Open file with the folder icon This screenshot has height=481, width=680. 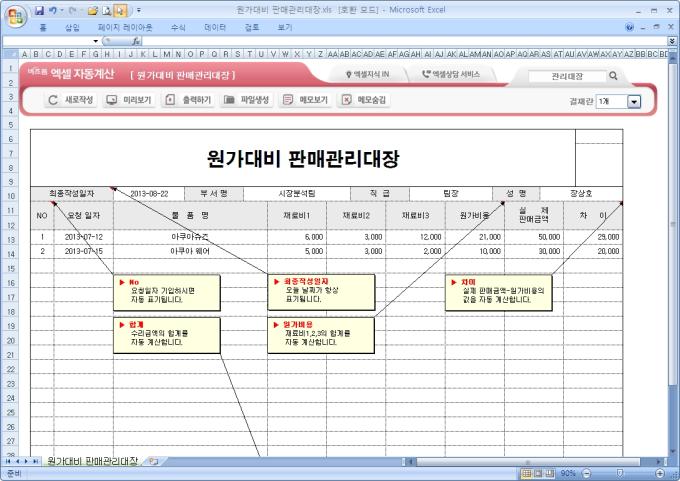[92, 11]
